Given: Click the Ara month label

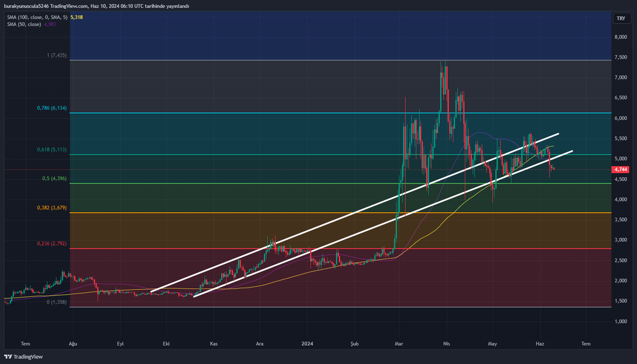Looking at the screenshot, I should (259, 343).
